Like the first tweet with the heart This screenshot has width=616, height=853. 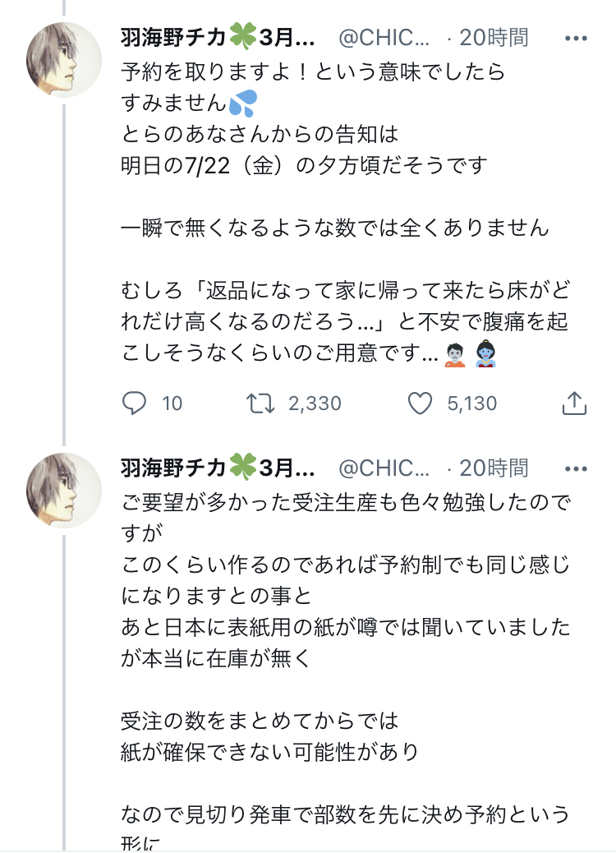click(x=421, y=403)
